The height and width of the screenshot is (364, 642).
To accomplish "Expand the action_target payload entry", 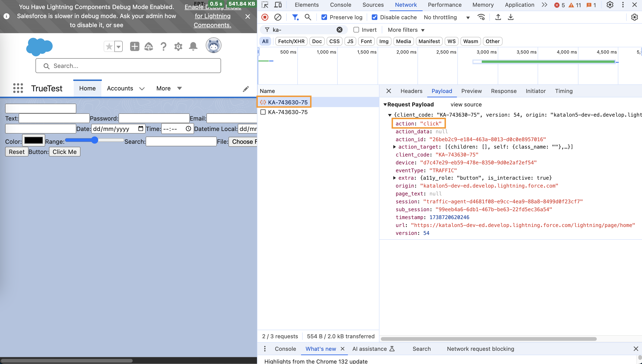I will [394, 147].
